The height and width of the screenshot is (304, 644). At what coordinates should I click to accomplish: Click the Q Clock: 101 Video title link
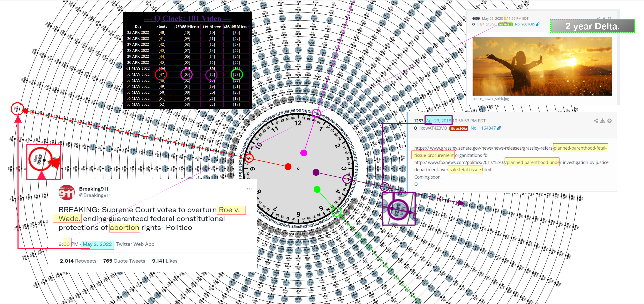(x=188, y=18)
